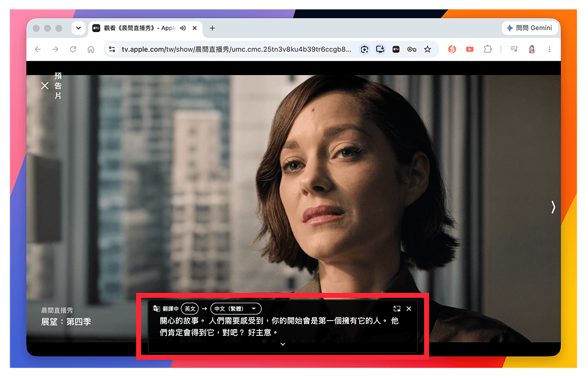Close the trailer with X icon

click(45, 86)
